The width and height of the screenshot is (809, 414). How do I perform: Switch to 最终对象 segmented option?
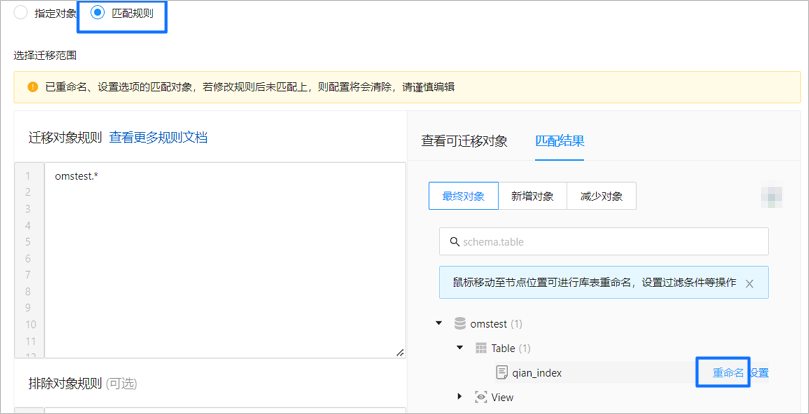[463, 196]
